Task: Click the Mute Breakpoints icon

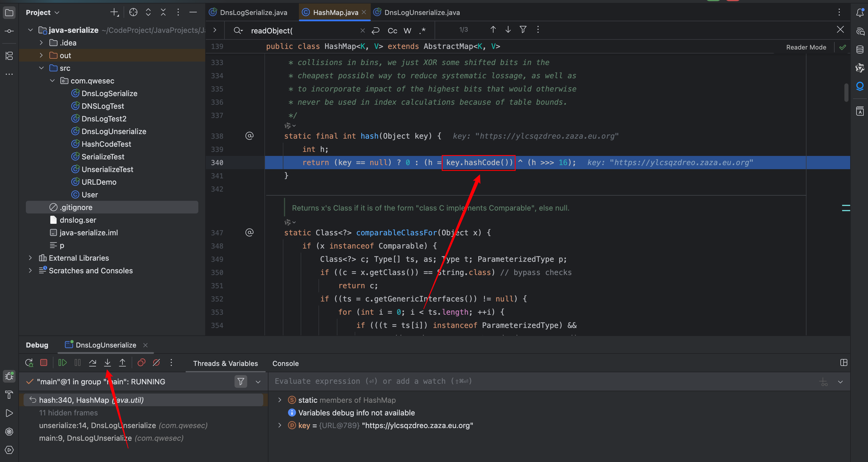Action: tap(156, 362)
